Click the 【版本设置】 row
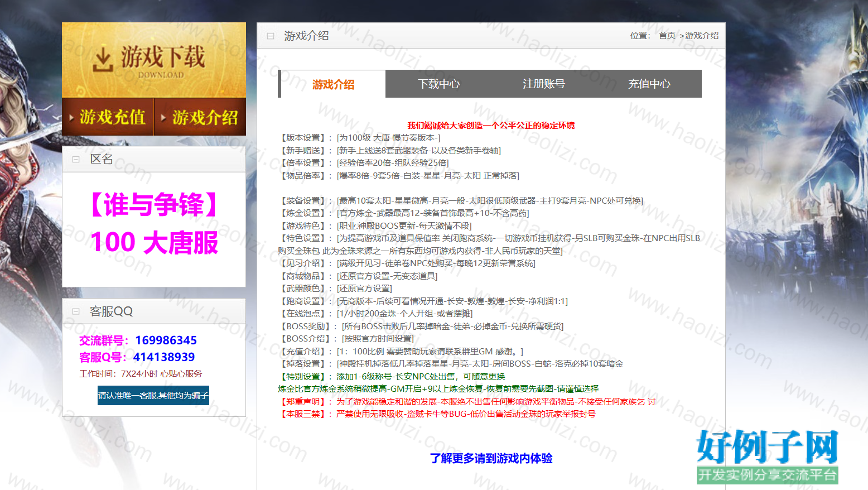 pyautogui.click(x=359, y=138)
